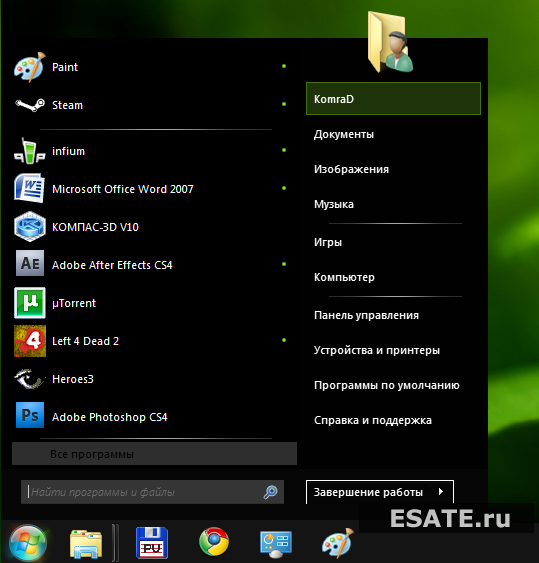Open Документы from the right pane

tap(344, 134)
